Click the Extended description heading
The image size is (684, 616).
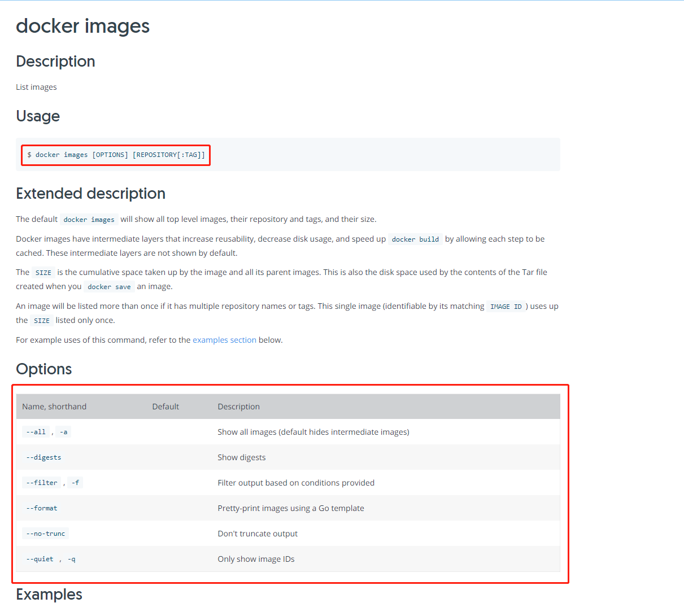coord(90,193)
